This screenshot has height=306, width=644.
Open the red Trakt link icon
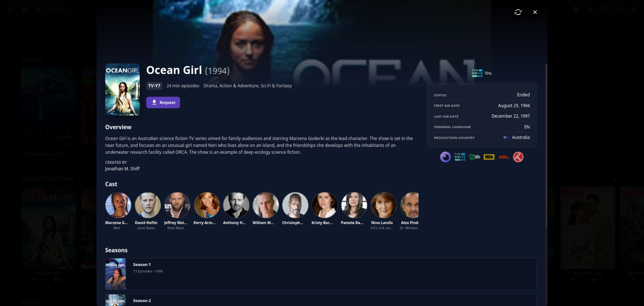tap(518, 157)
